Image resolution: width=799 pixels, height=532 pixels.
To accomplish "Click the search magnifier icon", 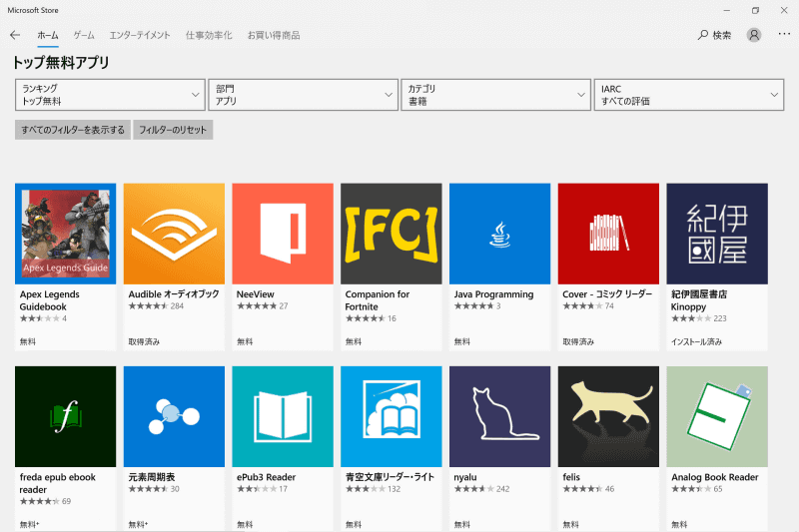I will coord(703,35).
